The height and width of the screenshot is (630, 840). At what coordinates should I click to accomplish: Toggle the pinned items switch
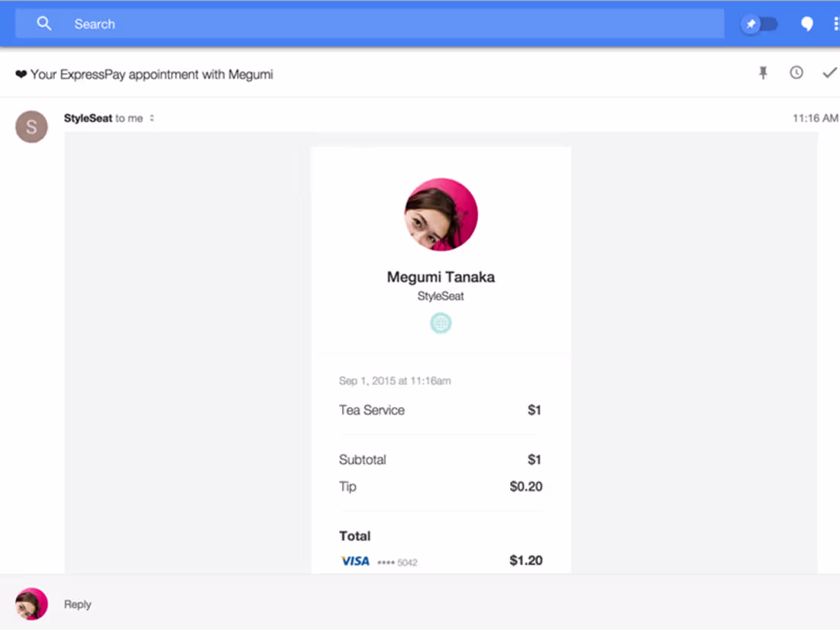pyautogui.click(x=758, y=24)
